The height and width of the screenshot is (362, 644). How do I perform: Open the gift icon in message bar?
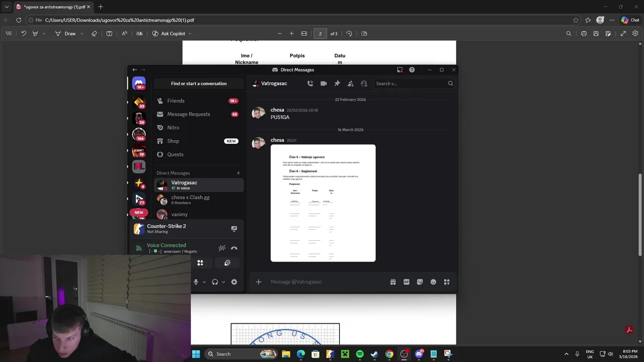393,282
